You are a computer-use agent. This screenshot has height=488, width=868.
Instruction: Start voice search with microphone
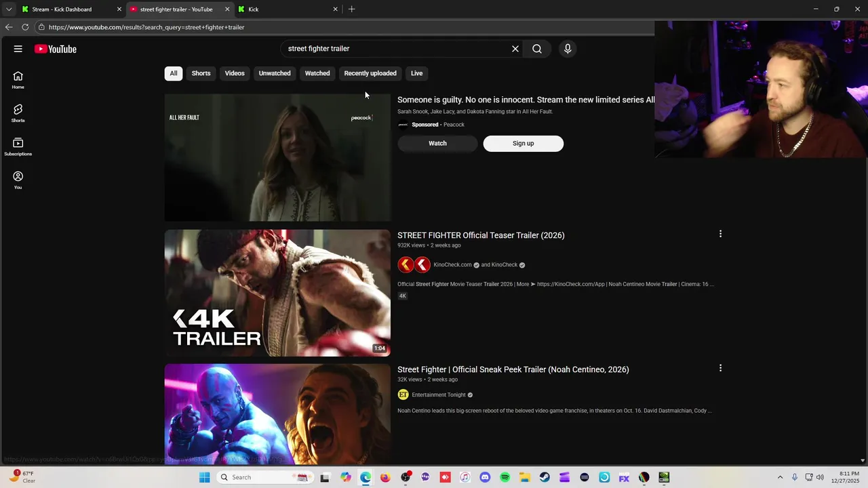[x=568, y=49]
